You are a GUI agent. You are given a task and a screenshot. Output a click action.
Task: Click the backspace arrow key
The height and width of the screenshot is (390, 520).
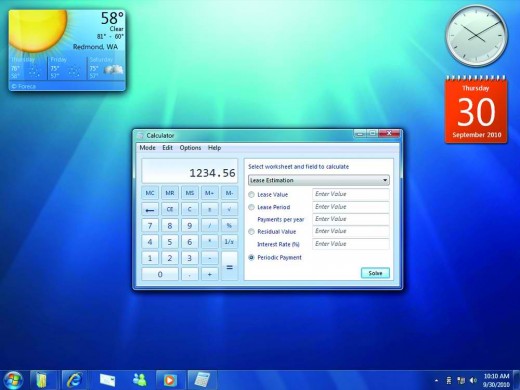tap(150, 209)
